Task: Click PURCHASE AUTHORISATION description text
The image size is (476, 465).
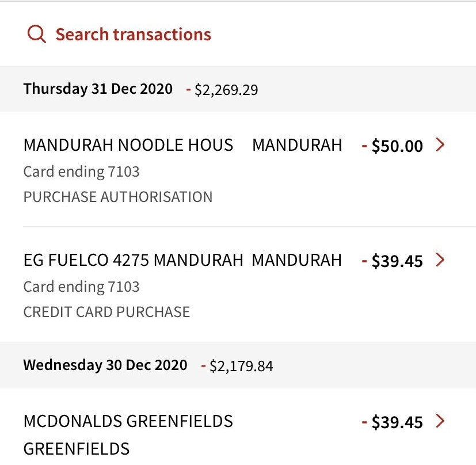Action: (x=118, y=197)
